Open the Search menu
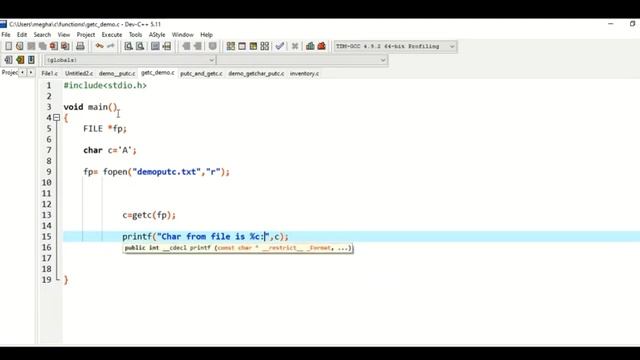Viewport: 640px width, 360px height. coord(42,35)
